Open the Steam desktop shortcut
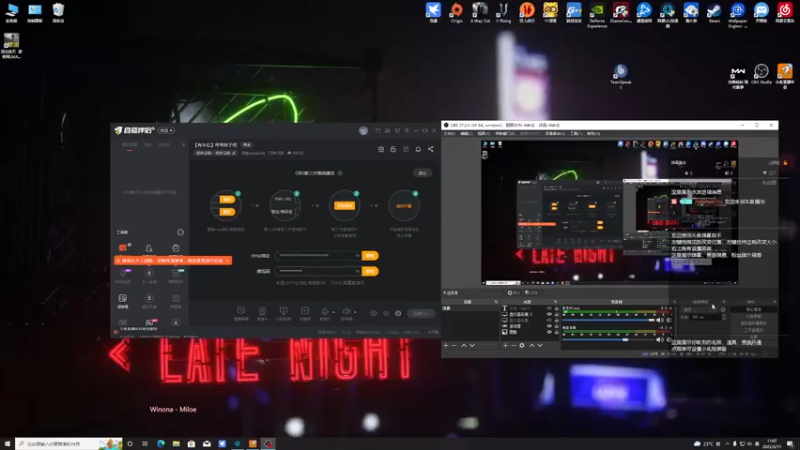Image resolution: width=800 pixels, height=450 pixels. [x=714, y=12]
